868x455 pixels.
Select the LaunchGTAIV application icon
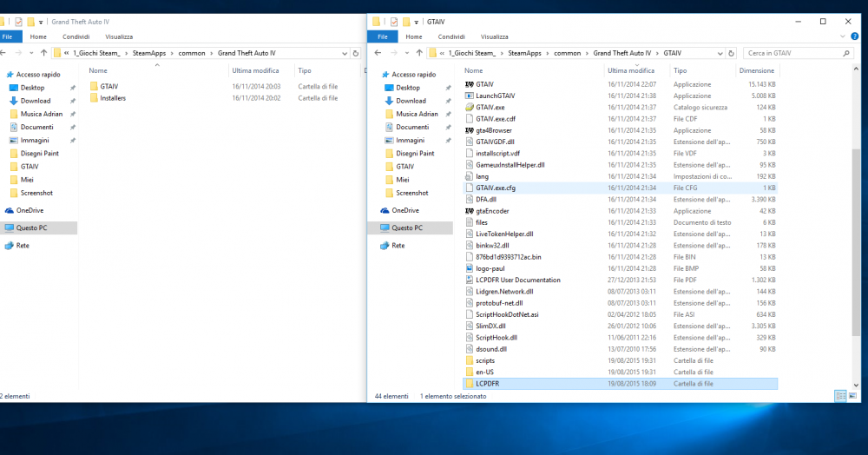click(470, 96)
